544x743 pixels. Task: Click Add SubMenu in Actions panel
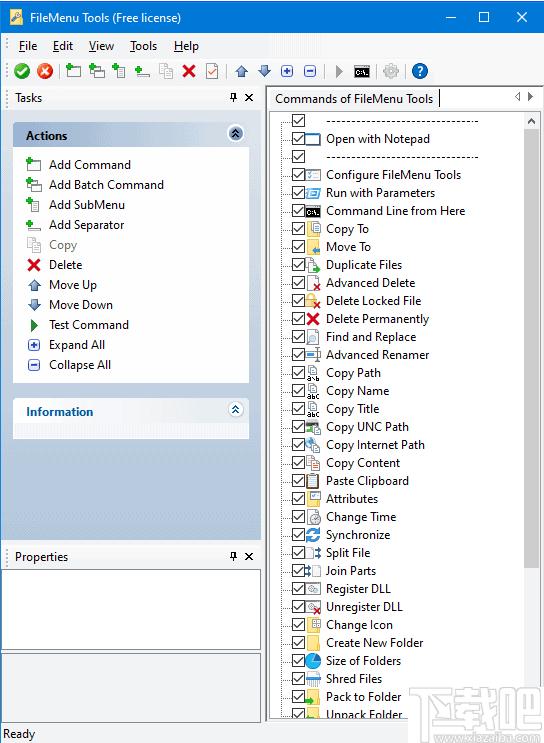click(87, 205)
